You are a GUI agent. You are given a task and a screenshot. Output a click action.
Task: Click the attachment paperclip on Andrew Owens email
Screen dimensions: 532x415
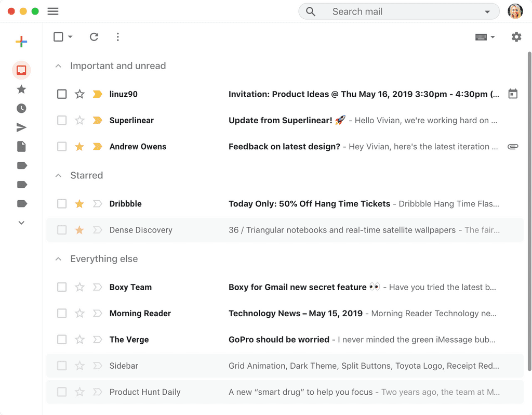pyautogui.click(x=513, y=146)
